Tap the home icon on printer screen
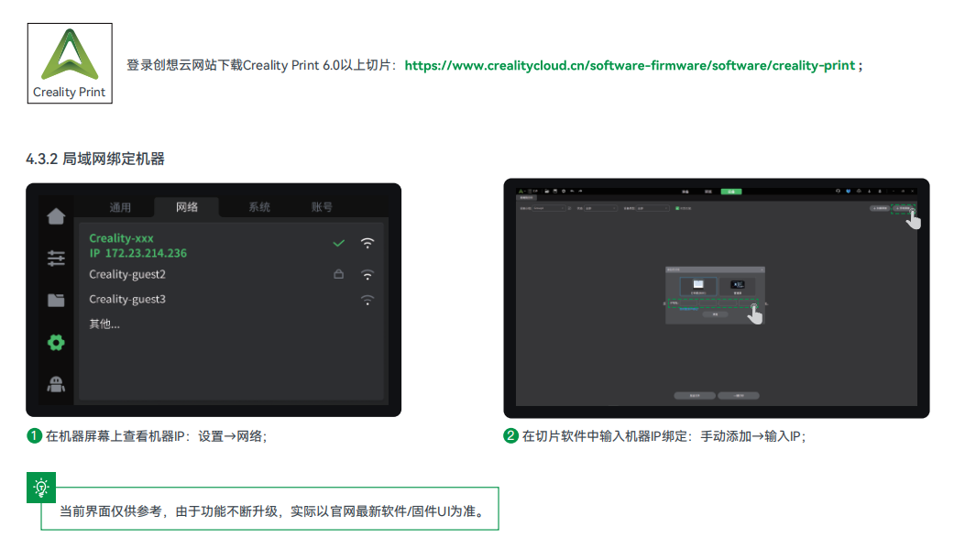This screenshot has height=560, width=965. click(x=56, y=216)
